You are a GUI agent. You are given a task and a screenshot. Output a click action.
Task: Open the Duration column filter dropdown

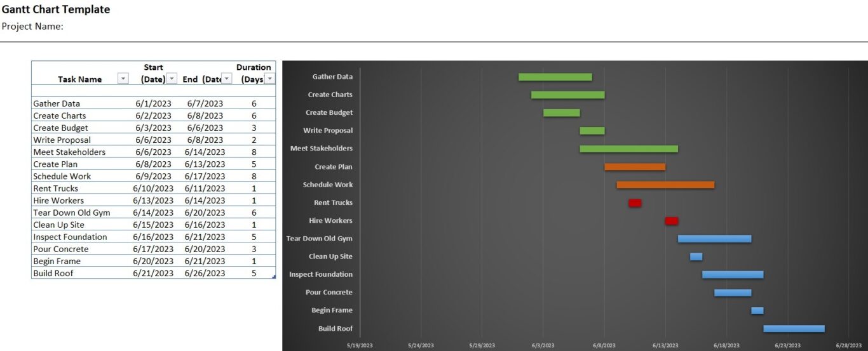coord(270,79)
